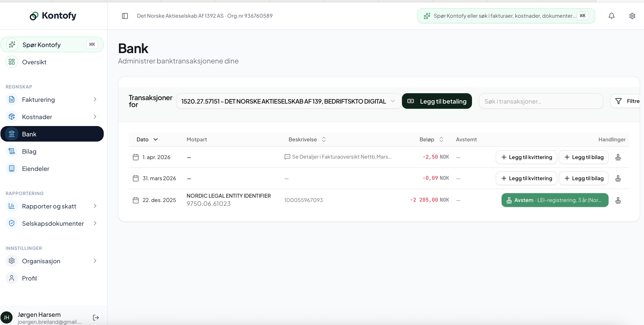Click Avstem LEI-registrering button
Image resolution: width=644 pixels, height=325 pixels.
(x=555, y=200)
